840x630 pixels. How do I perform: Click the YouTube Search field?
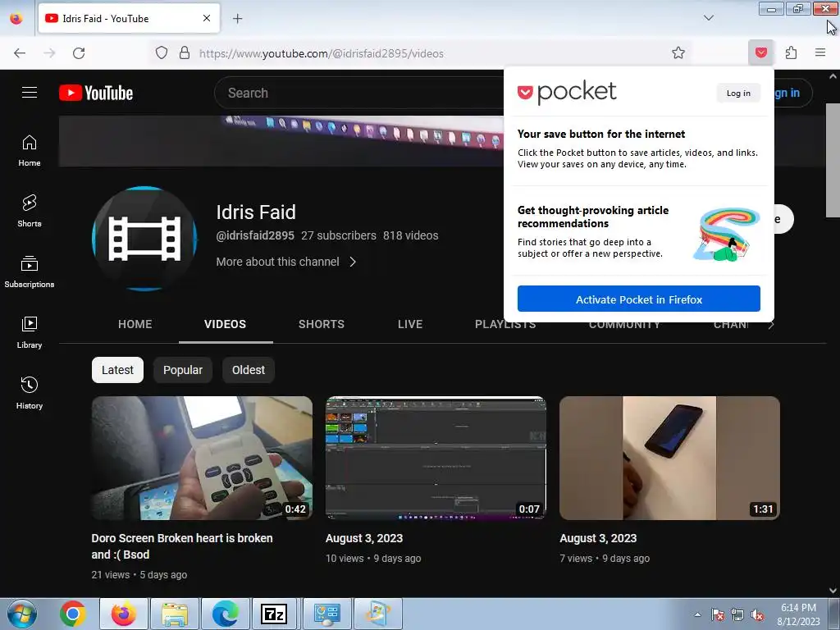(359, 94)
